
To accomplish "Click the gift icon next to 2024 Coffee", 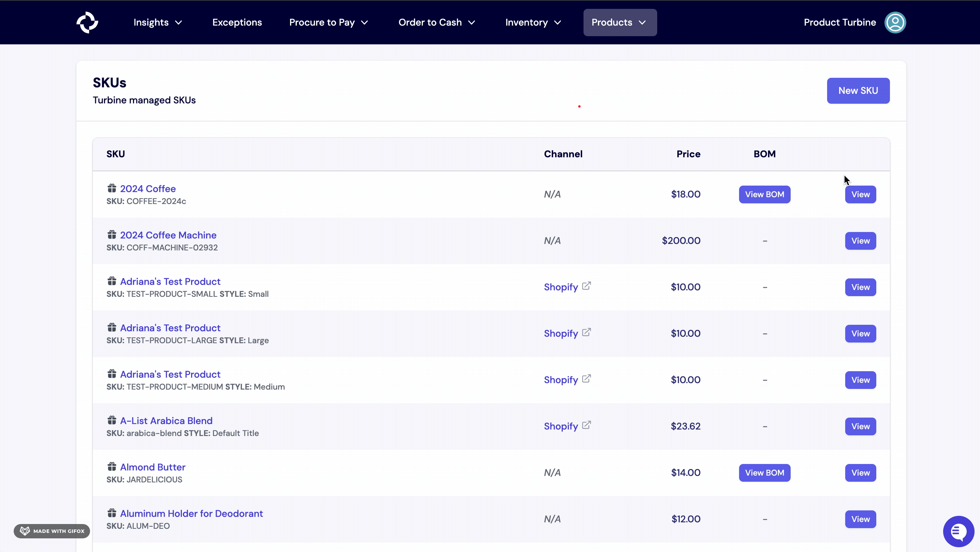I will (x=112, y=188).
